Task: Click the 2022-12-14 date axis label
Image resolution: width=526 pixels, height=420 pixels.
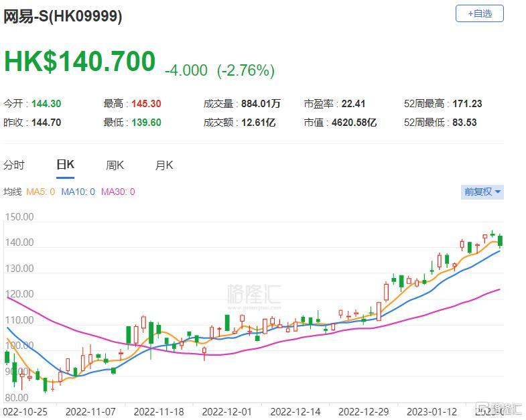Action: click(295, 411)
